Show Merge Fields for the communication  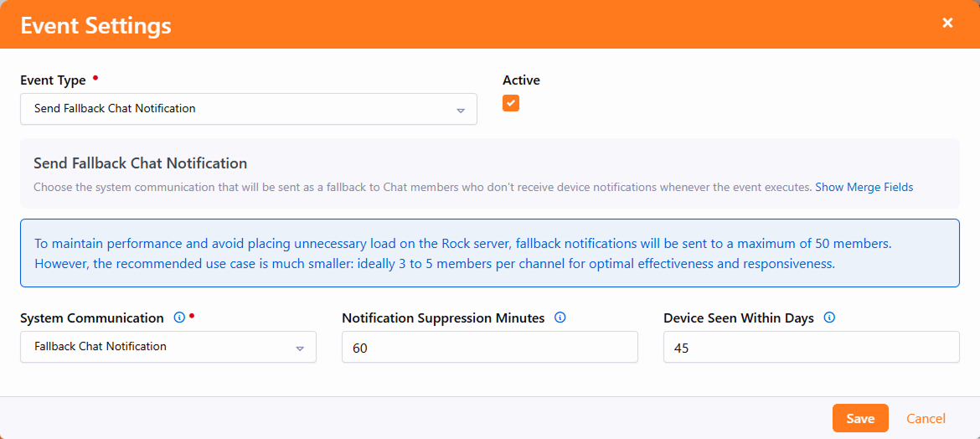(864, 187)
